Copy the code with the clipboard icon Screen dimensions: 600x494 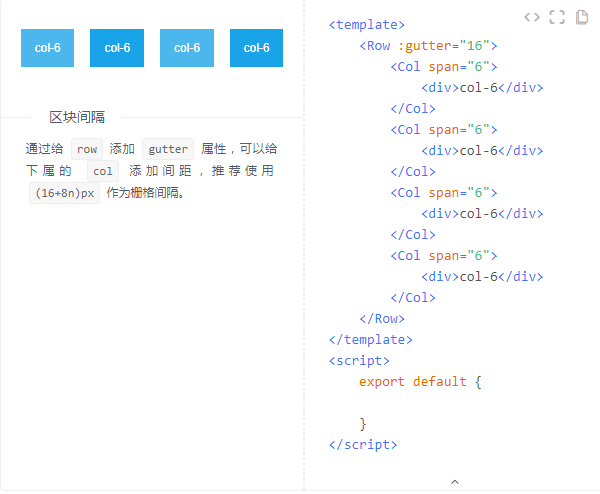pyautogui.click(x=582, y=17)
